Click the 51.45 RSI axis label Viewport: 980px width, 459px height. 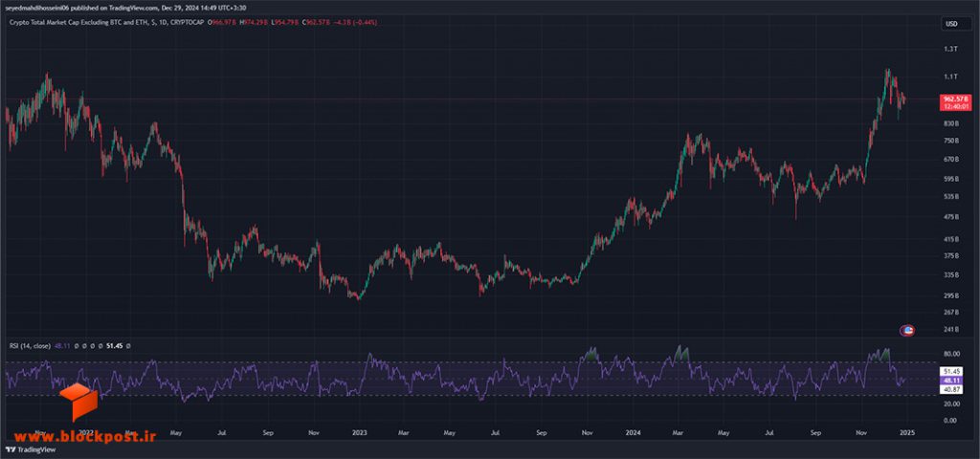click(952, 372)
